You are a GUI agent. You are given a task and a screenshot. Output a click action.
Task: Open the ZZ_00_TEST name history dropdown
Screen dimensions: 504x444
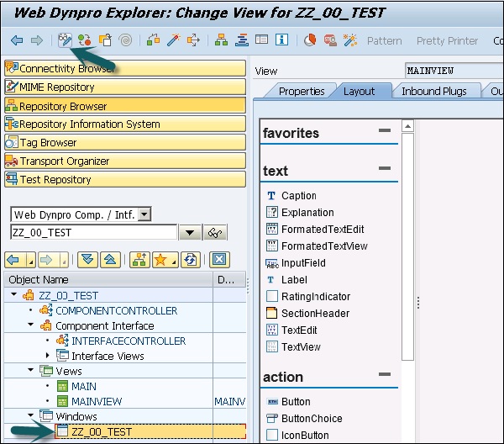click(189, 233)
